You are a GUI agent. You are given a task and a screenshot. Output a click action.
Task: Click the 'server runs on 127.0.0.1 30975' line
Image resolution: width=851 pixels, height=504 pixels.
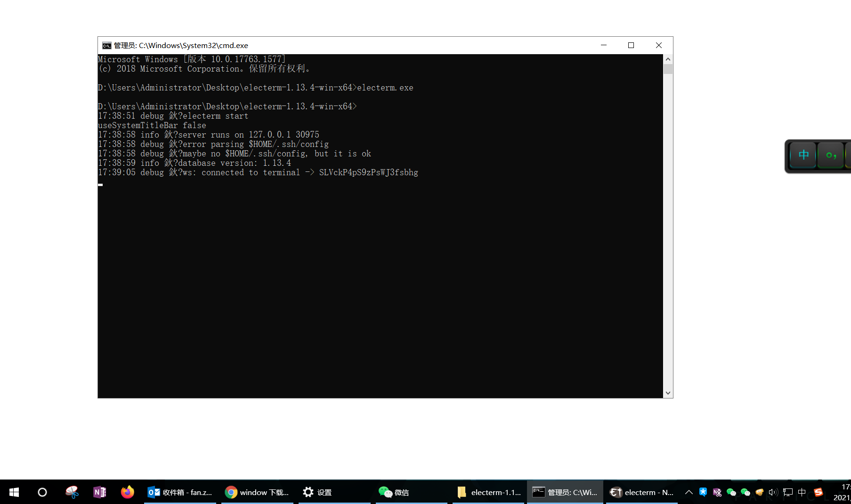209,135
